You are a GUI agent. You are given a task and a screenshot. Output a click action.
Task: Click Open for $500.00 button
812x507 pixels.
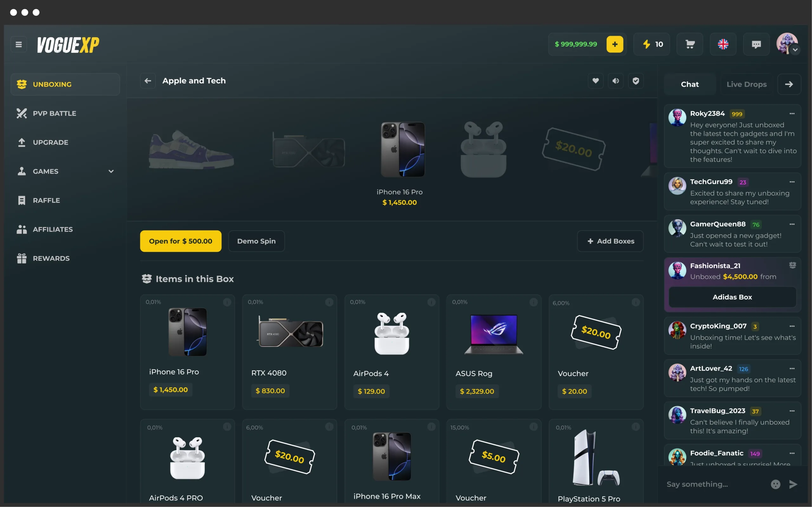(x=180, y=241)
